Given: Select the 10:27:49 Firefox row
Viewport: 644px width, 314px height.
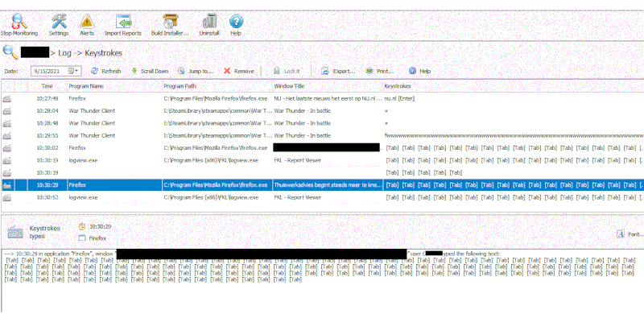Looking at the screenshot, I should coord(322,99).
